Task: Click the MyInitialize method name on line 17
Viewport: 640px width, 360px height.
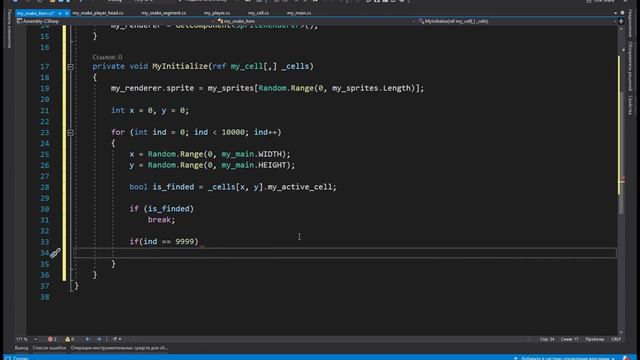Action: point(180,67)
